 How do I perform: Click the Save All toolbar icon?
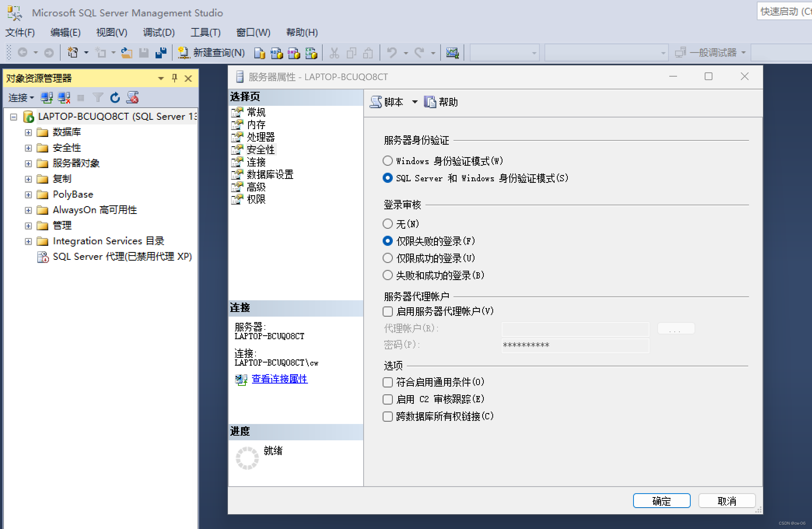tap(161, 53)
